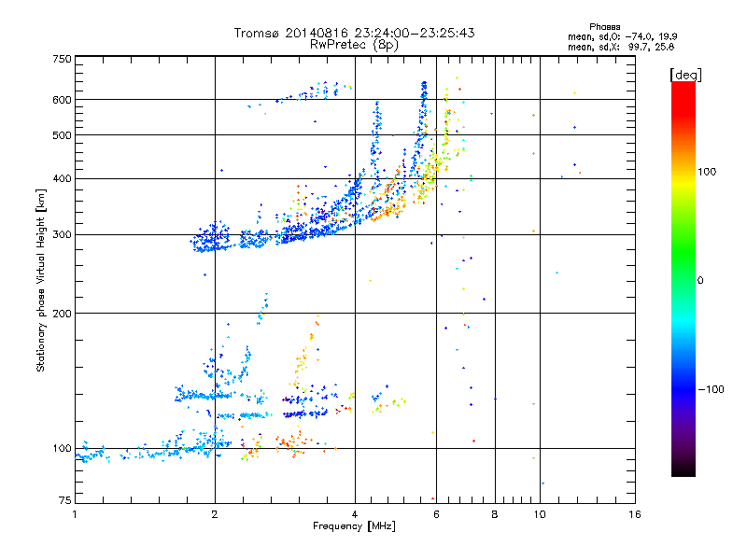Click the colorbar tick label "-100"

coord(711,389)
